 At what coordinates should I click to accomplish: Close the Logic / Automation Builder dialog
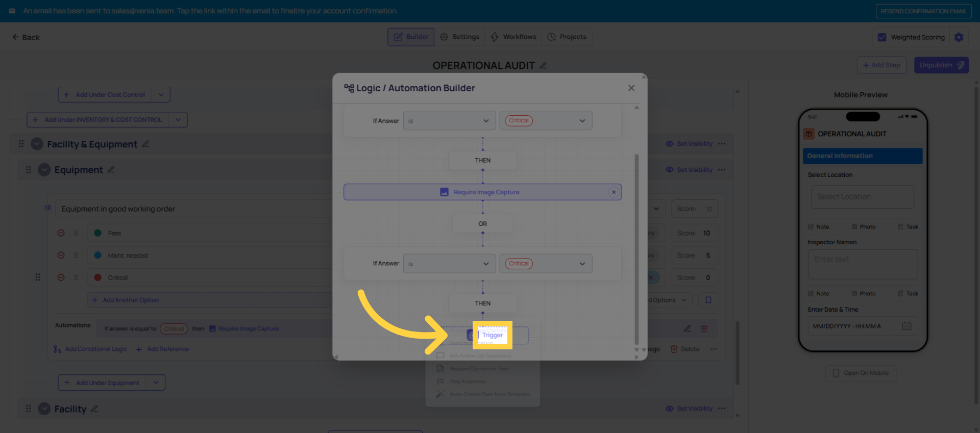(631, 88)
